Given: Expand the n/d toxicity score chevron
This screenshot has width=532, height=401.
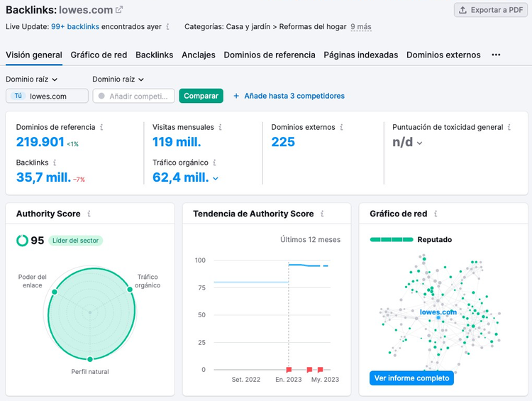Looking at the screenshot, I should [420, 143].
